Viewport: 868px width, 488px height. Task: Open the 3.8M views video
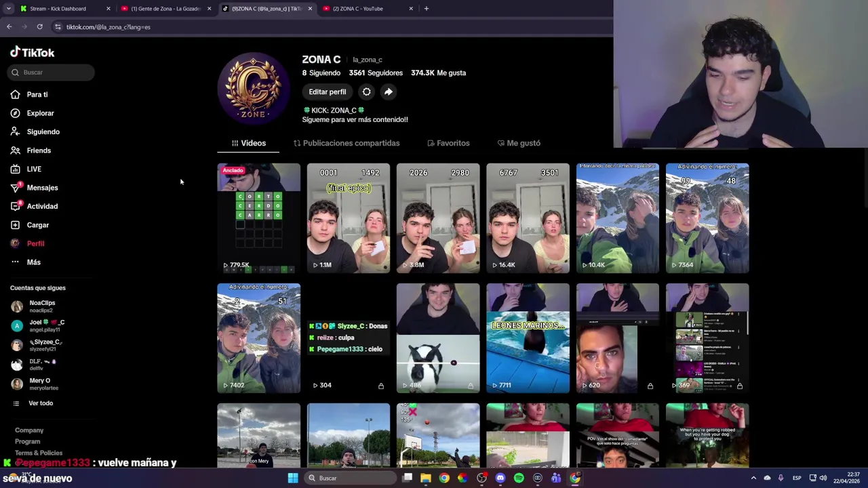(x=437, y=218)
